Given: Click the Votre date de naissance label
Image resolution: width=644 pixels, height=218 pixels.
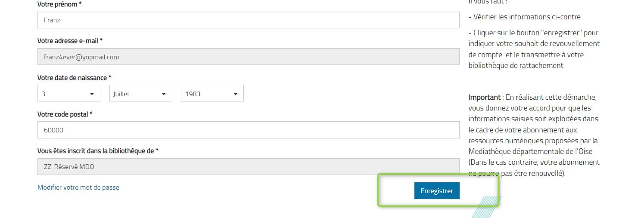Looking at the screenshot, I should pyautogui.click(x=74, y=78).
